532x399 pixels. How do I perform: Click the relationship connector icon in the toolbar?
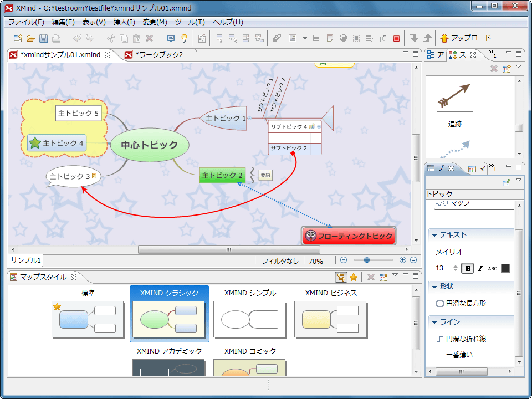pyautogui.click(x=383, y=38)
